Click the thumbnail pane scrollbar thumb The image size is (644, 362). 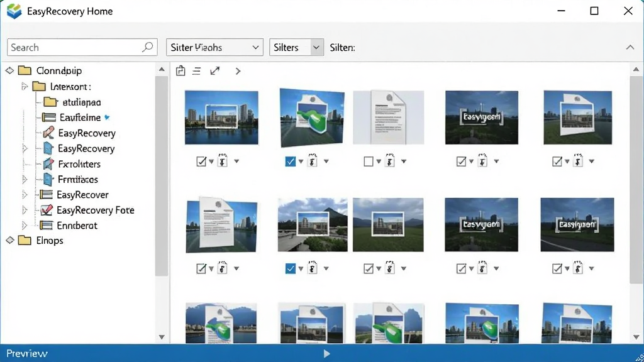[636, 179]
